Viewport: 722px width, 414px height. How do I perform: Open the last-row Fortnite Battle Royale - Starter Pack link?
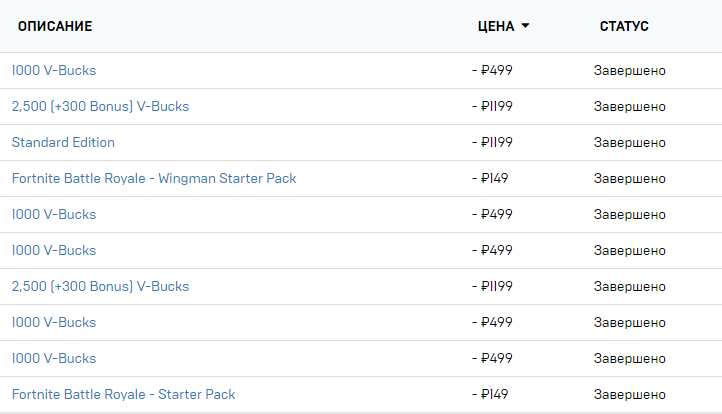point(123,394)
